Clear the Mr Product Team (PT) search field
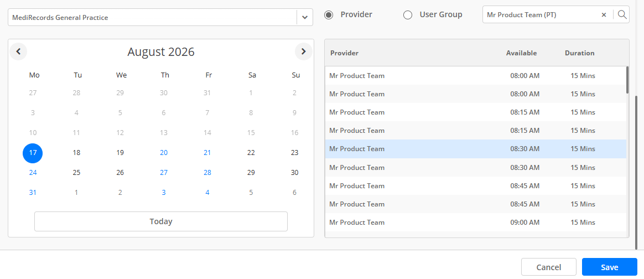The width and height of the screenshot is (644, 279). coord(604,15)
